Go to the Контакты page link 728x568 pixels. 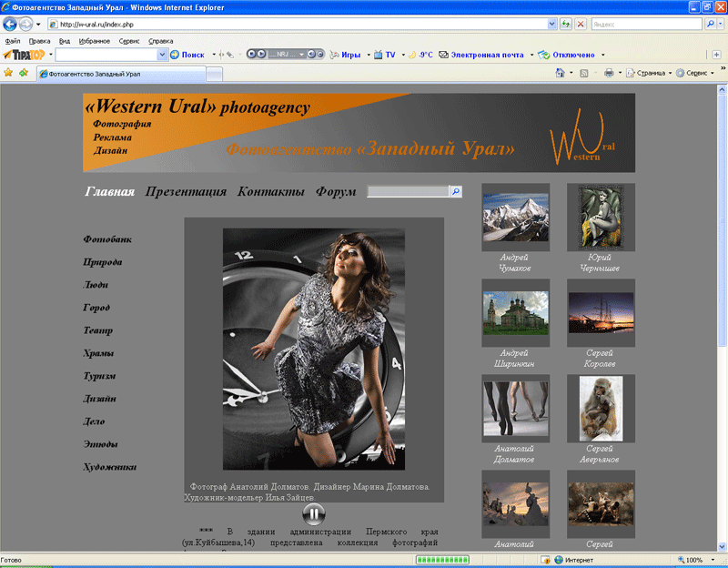[x=270, y=192]
